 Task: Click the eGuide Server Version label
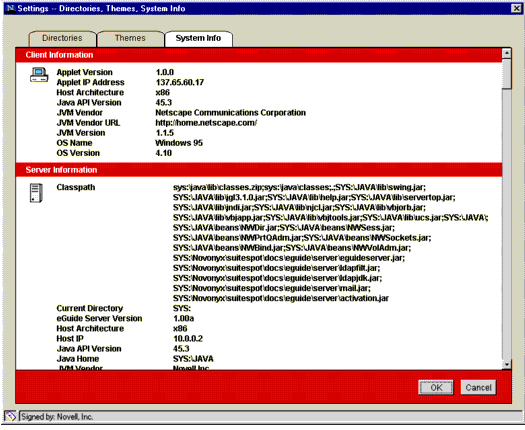tap(99, 318)
